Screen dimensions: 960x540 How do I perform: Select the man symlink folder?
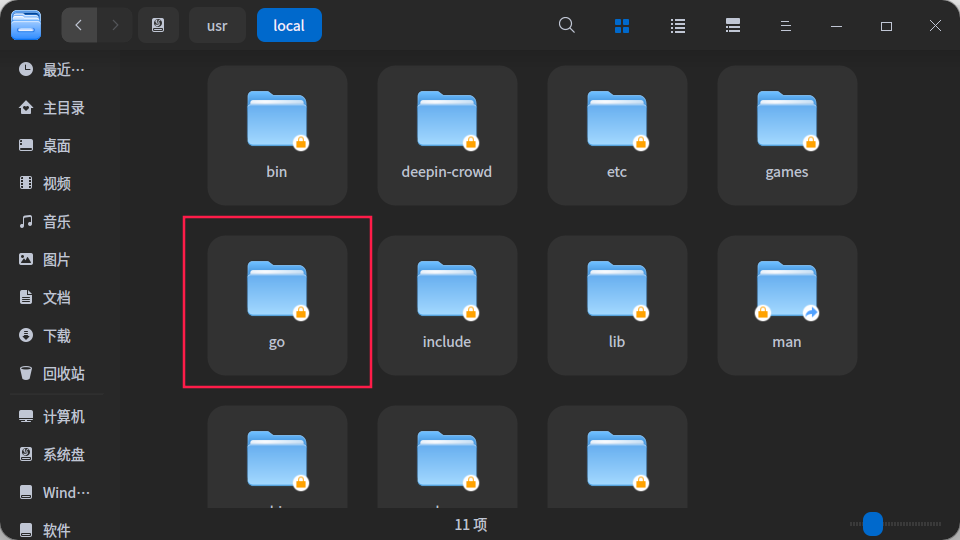pos(787,305)
